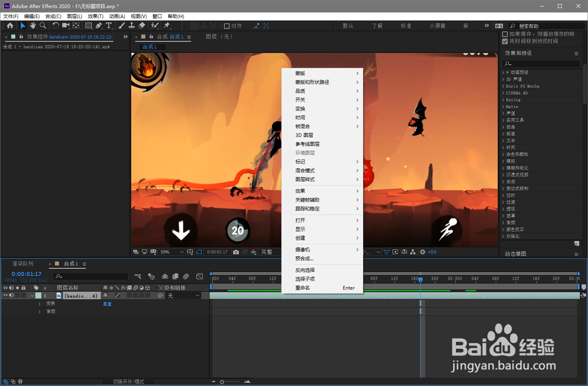Hide the bandic layer video eye
This screenshot has width=588, height=386.
(6, 295)
